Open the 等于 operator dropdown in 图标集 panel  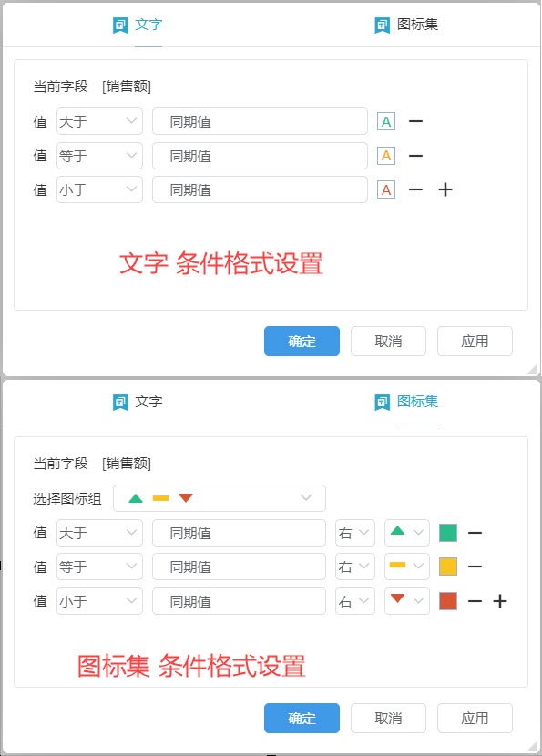point(100,567)
